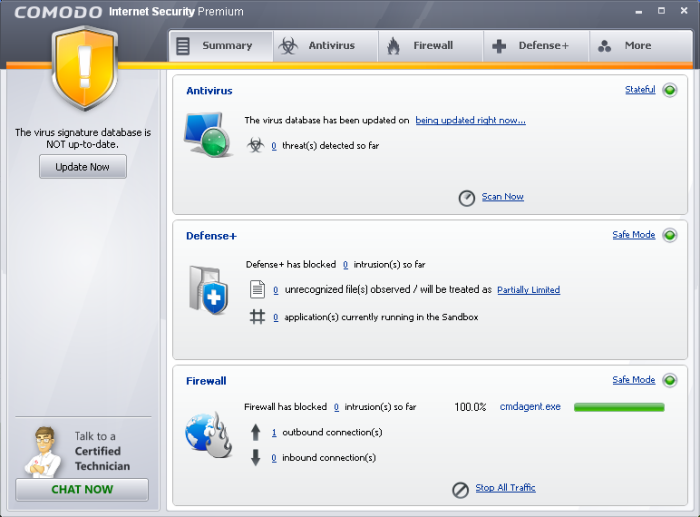Open the outbound connections count link
The image size is (700, 517).
[274, 433]
